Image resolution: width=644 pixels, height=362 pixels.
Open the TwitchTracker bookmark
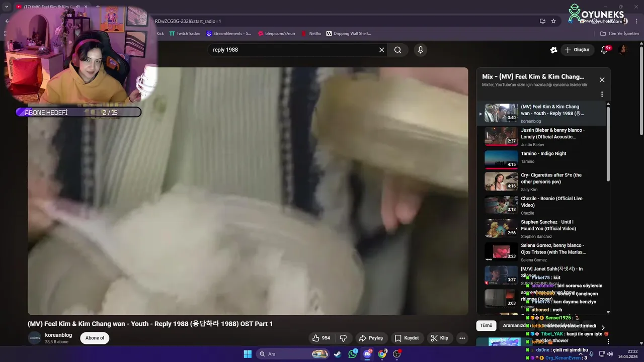pyautogui.click(x=185, y=34)
